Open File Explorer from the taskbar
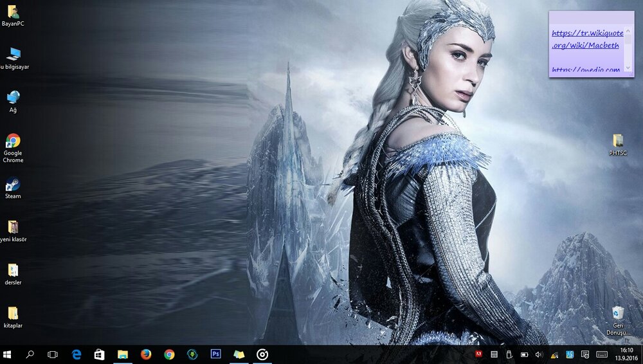The width and height of the screenshot is (643, 364). tap(122, 354)
